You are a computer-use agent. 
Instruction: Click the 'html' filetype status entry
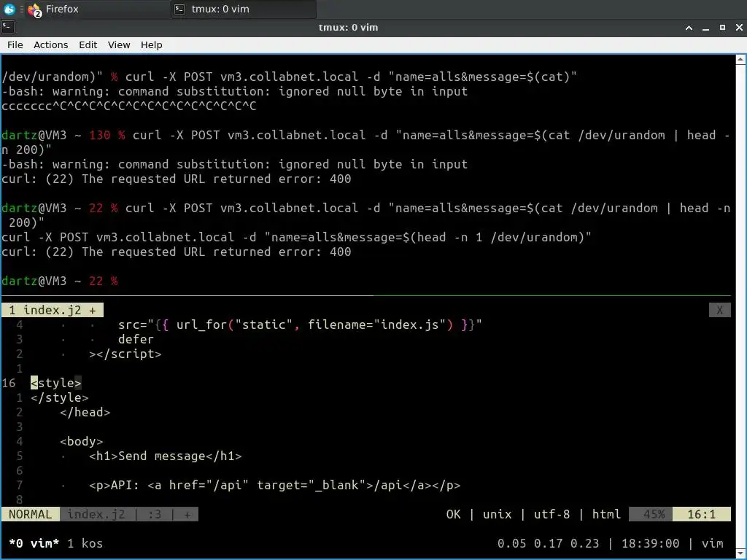click(606, 514)
